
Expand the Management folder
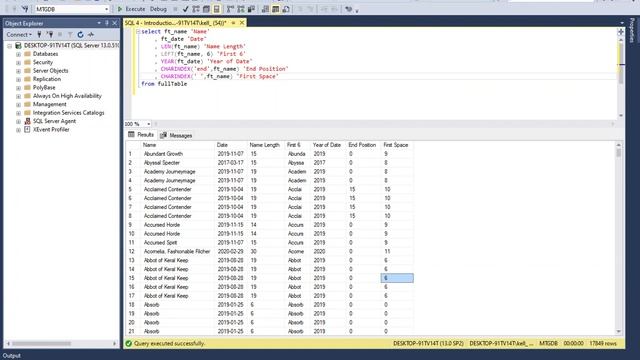(x=18, y=104)
